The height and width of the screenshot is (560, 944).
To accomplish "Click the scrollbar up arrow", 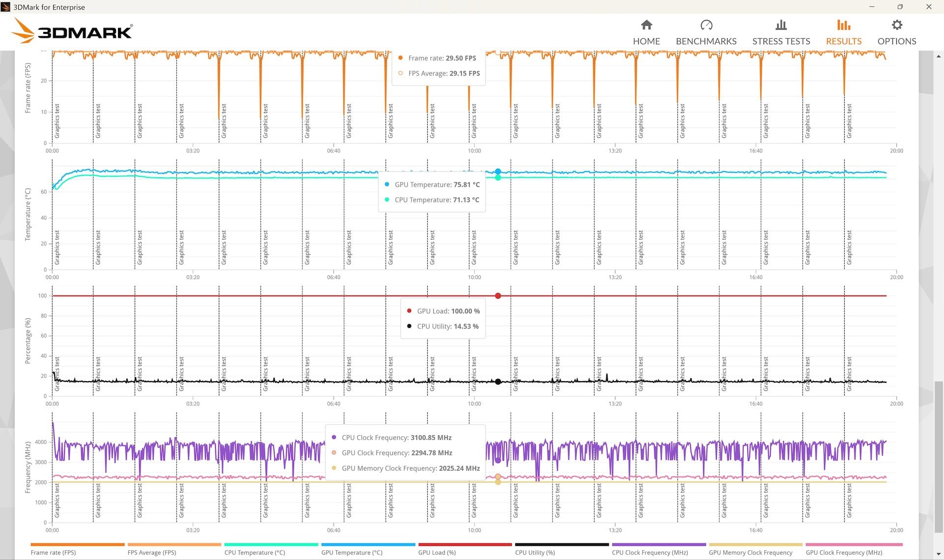I will coord(939,56).
